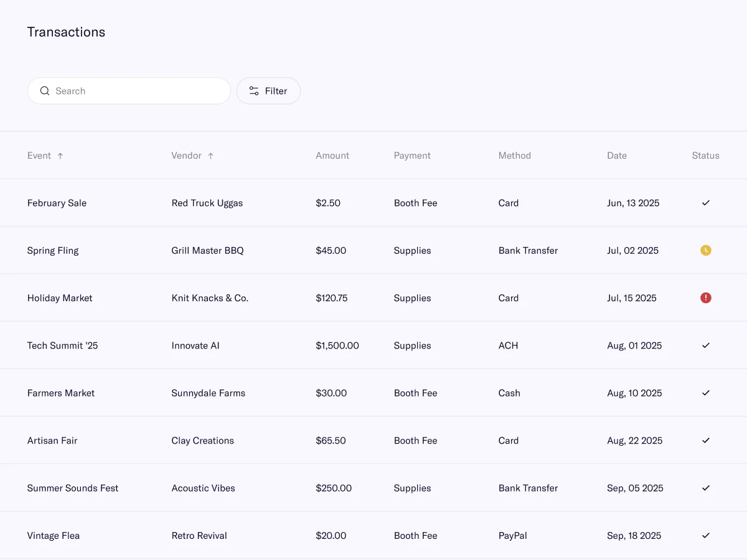Click vendor Knit Knacks & Co.
The width and height of the screenshot is (747, 560).
210,298
